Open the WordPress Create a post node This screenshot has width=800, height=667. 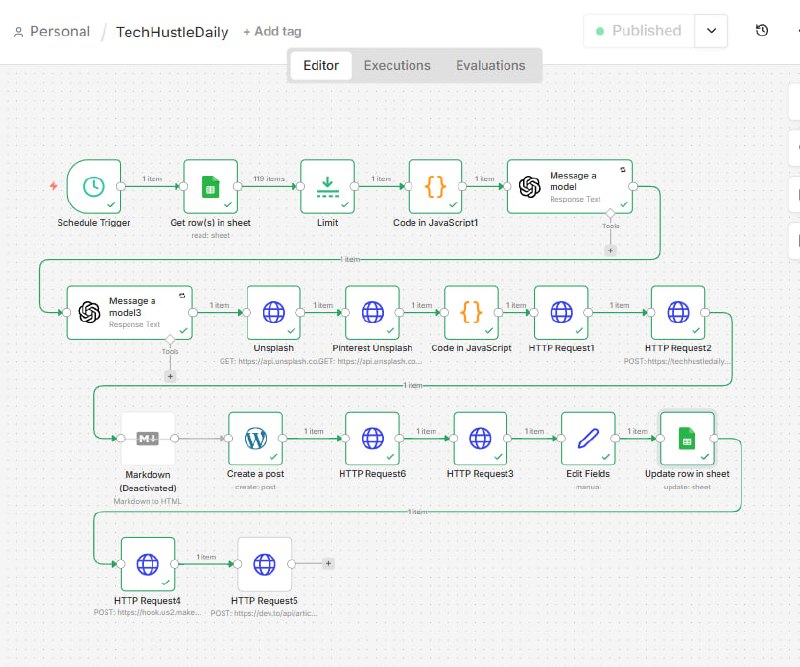point(256,438)
